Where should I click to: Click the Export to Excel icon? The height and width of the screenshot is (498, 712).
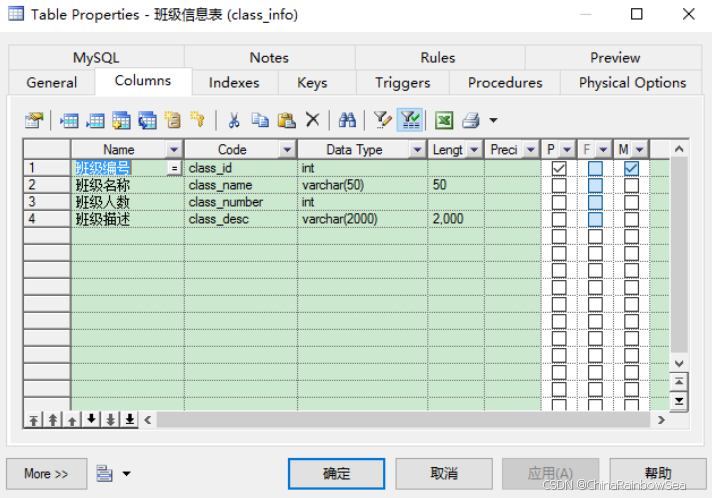(443, 121)
